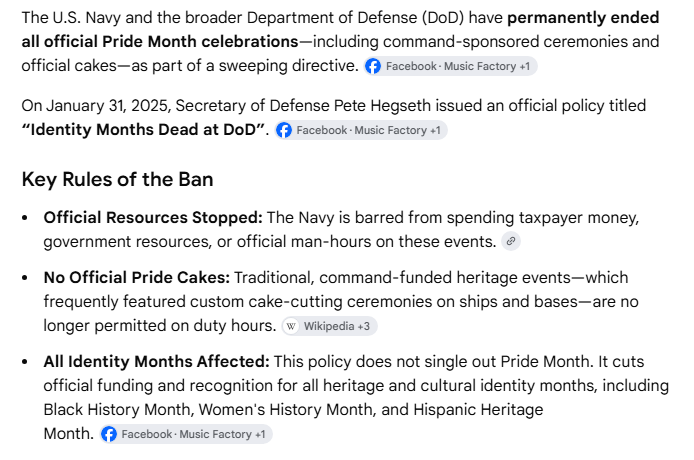This screenshot has width=694, height=460.
Task: Click the chain-link source icon after "these events"
Action: 511,241
